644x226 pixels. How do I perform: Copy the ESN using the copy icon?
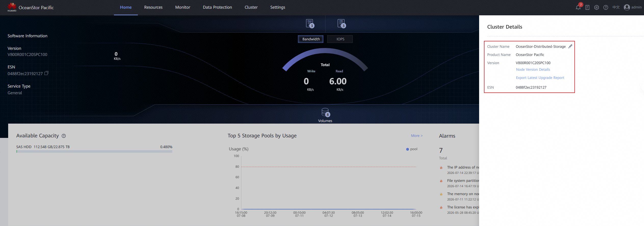coord(46,73)
